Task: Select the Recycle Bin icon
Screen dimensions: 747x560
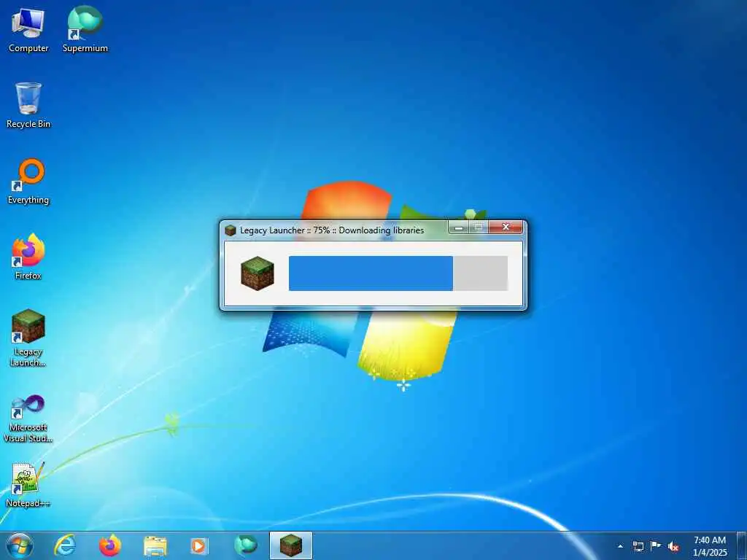Action: [x=28, y=105]
